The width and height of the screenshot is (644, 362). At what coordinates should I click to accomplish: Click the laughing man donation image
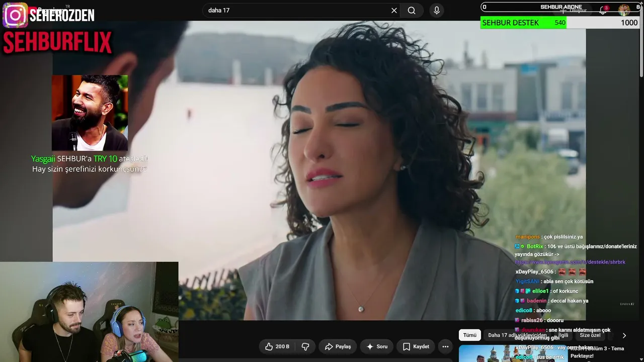[90, 113]
